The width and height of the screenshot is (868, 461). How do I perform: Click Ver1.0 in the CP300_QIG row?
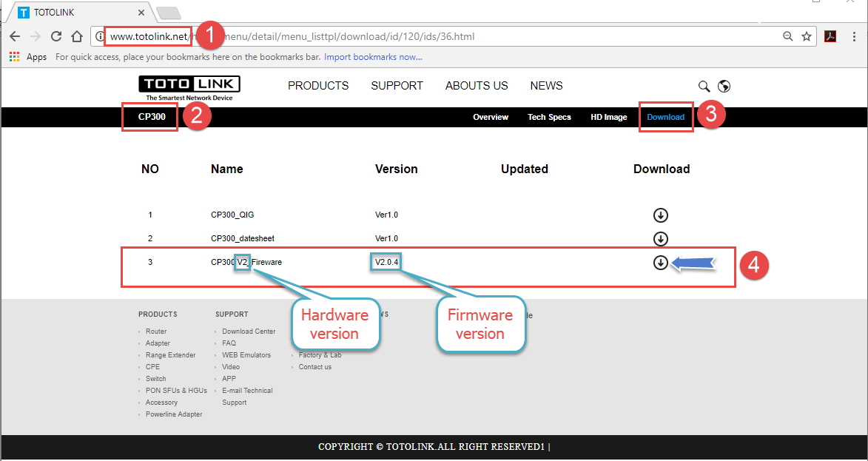click(386, 215)
